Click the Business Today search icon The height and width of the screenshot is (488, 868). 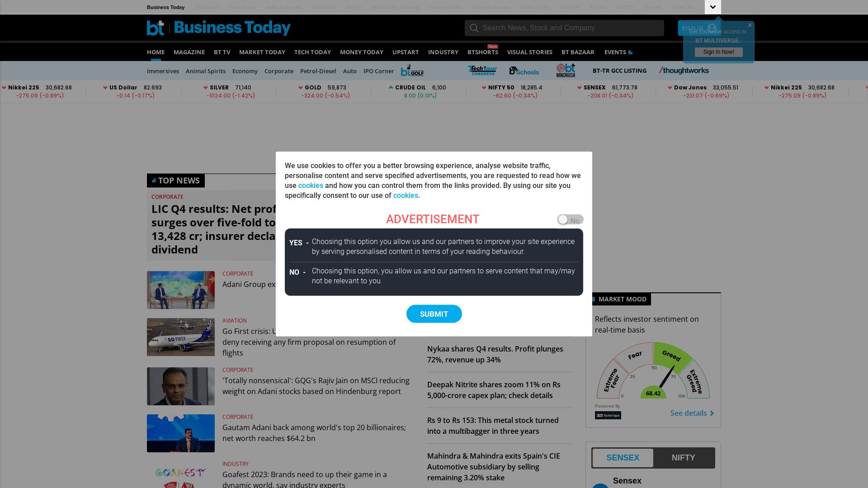[x=474, y=28]
